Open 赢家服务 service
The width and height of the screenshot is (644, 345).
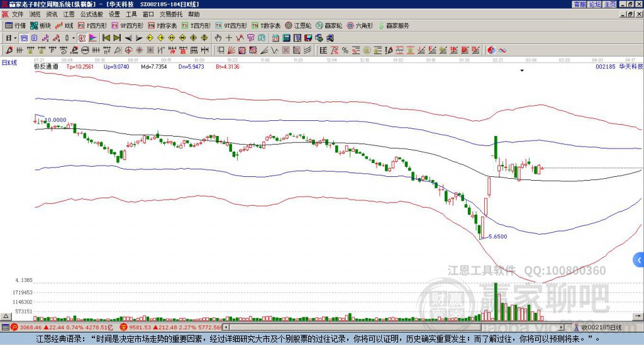click(x=394, y=25)
